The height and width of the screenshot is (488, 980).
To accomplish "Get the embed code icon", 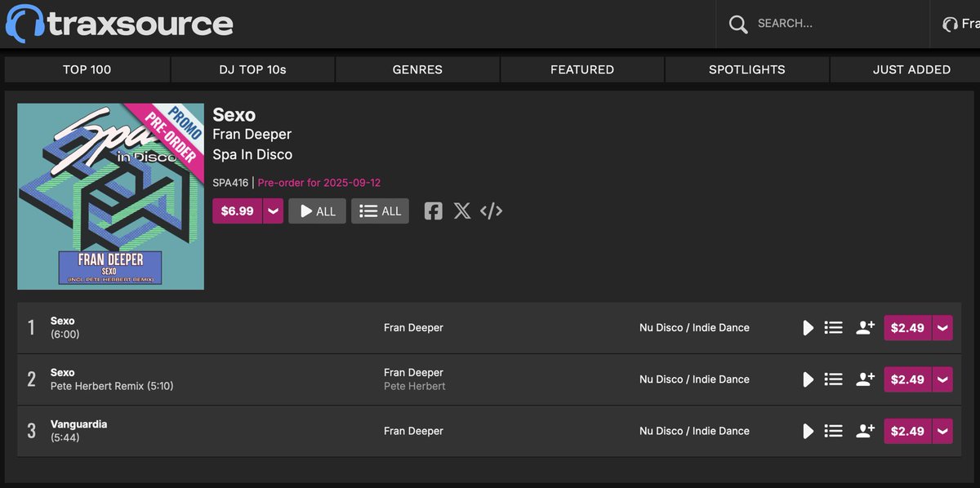I will (x=491, y=211).
